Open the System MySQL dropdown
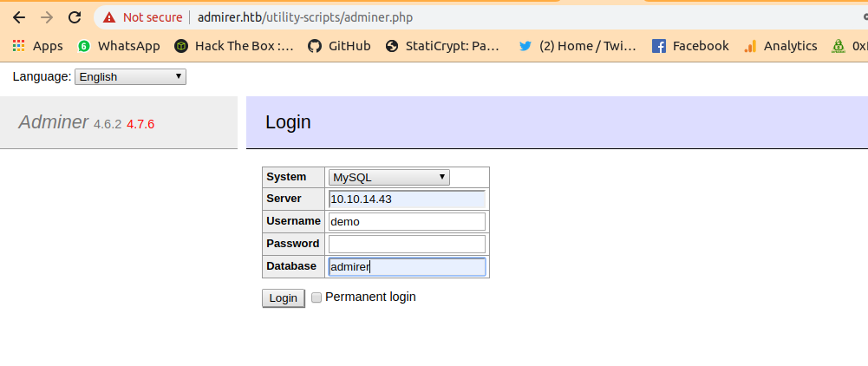This screenshot has width=868, height=366. point(389,177)
